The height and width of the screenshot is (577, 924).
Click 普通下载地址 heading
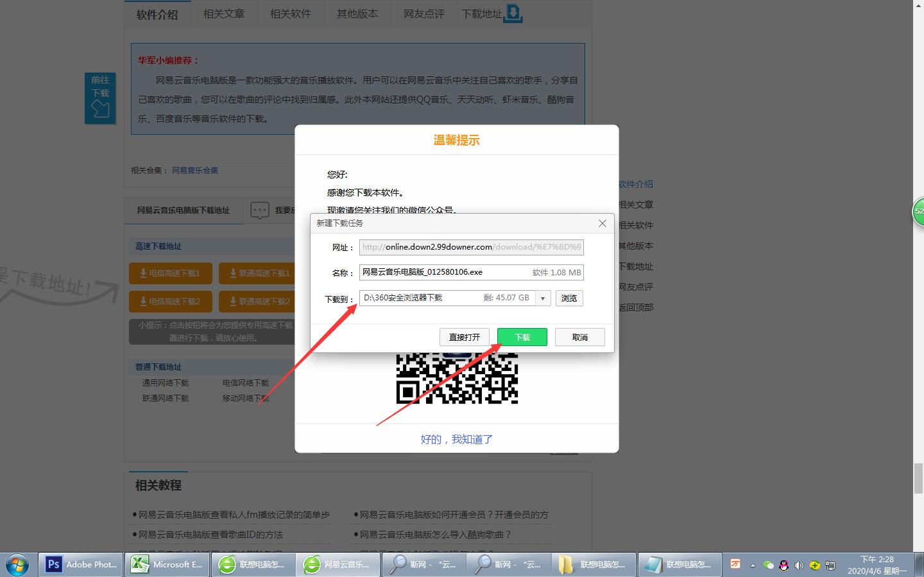coord(158,367)
